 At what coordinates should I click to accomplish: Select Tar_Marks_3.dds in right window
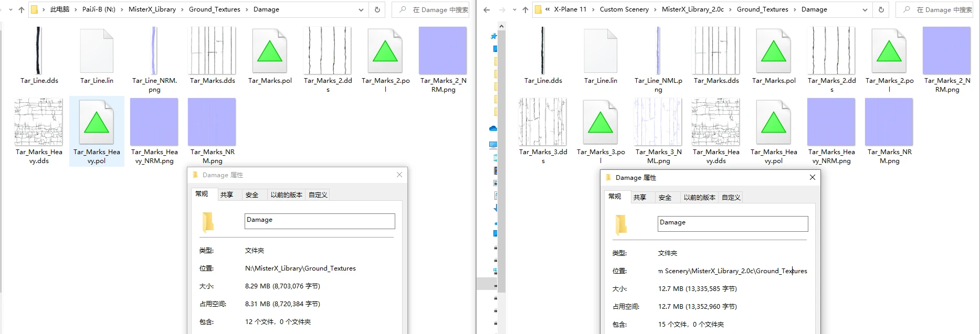(x=543, y=131)
